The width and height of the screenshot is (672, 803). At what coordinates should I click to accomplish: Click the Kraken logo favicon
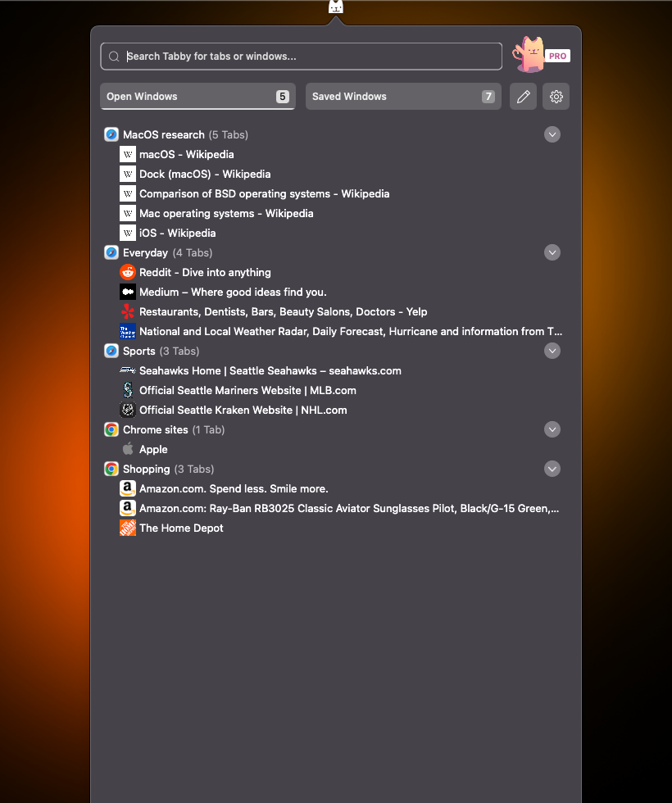pos(128,410)
